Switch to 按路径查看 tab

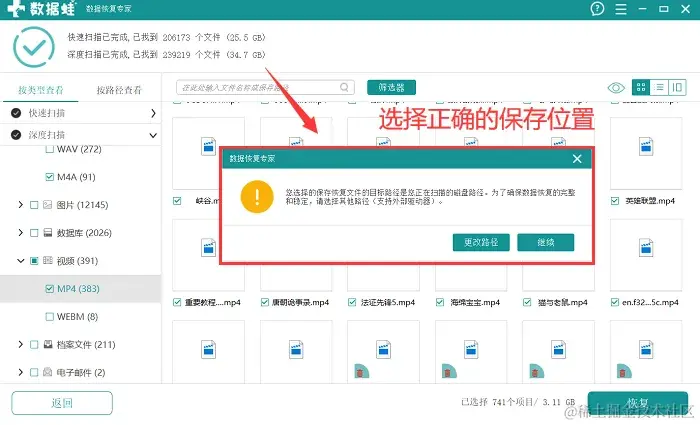[x=119, y=91]
